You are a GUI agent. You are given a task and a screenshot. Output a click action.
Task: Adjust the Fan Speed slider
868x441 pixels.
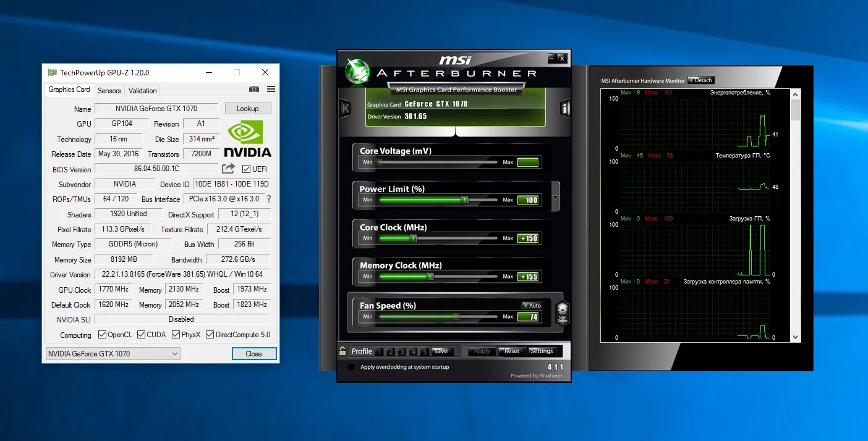[x=438, y=316]
